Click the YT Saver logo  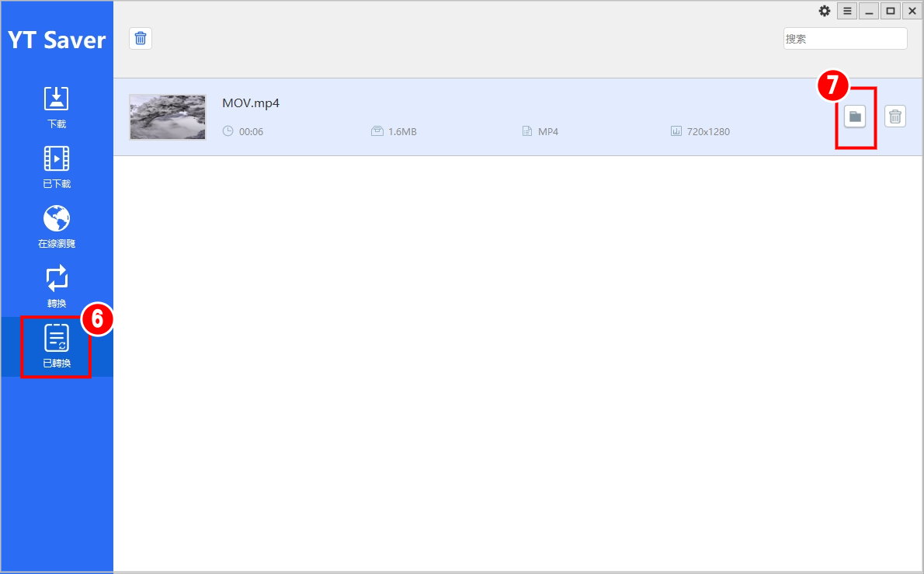57,40
